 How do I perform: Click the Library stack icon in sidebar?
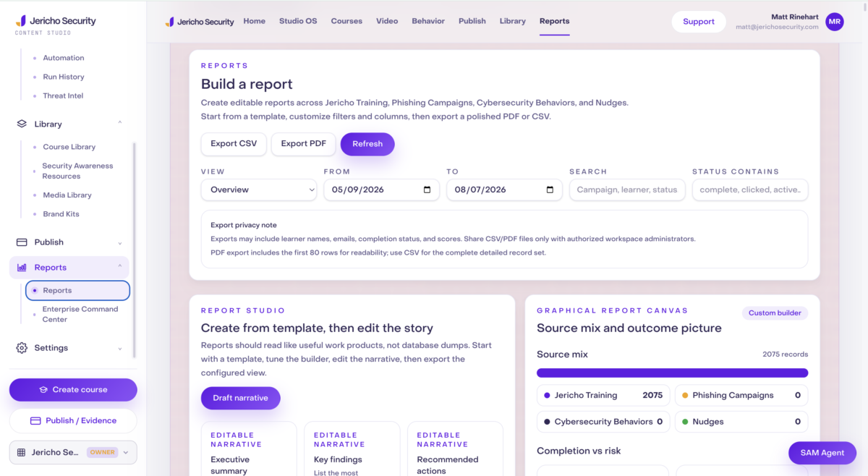[22, 124]
